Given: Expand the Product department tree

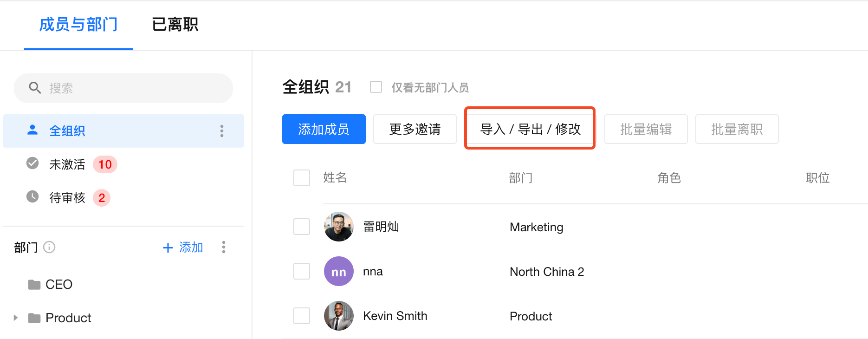Looking at the screenshot, I should (16, 318).
